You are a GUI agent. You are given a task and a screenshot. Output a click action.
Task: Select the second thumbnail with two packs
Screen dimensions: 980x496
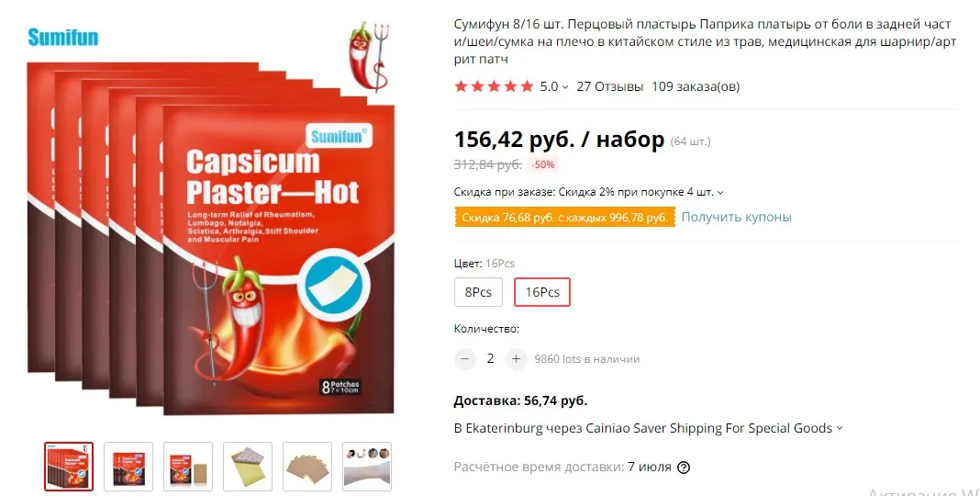click(128, 467)
